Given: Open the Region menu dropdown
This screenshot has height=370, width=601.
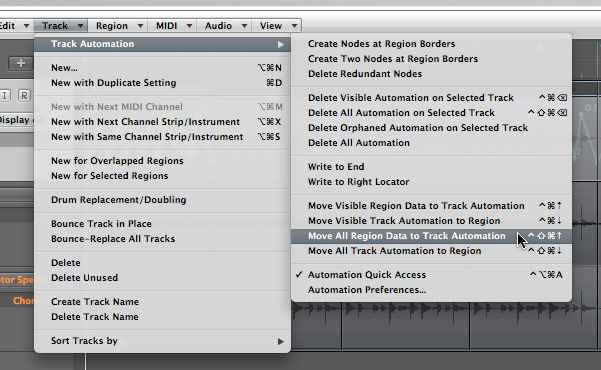Looking at the screenshot, I should pos(119,26).
